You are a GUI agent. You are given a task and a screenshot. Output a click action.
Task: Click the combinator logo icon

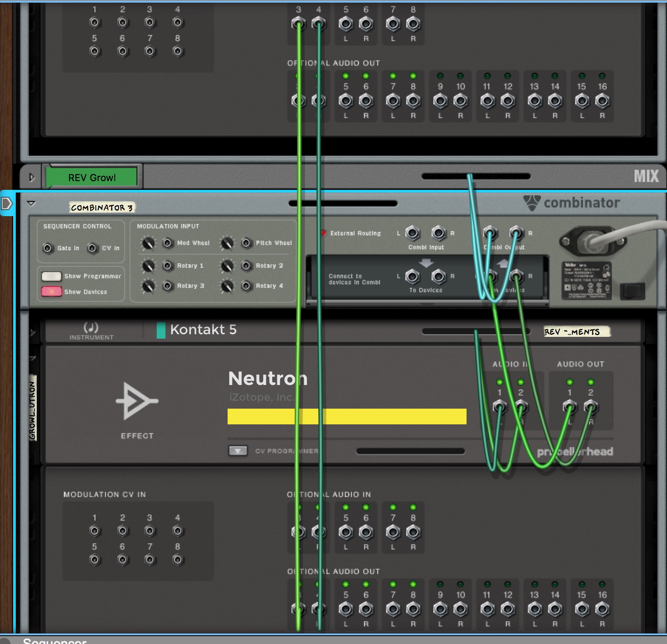tap(532, 203)
